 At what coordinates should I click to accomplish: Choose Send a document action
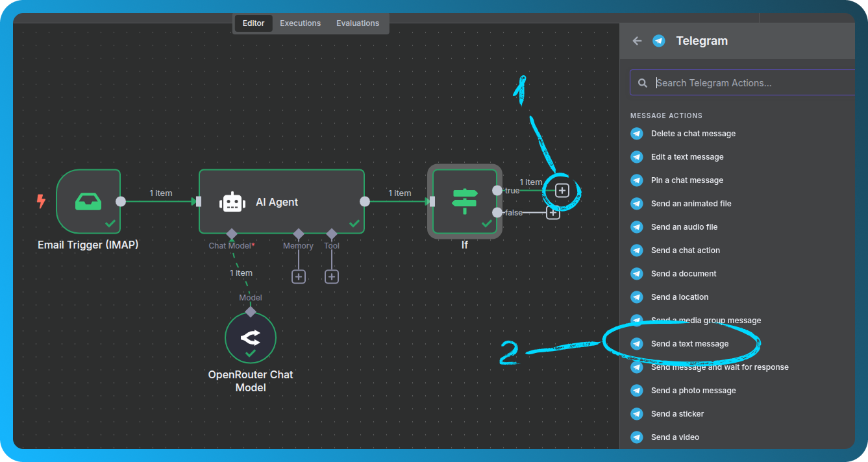point(684,274)
